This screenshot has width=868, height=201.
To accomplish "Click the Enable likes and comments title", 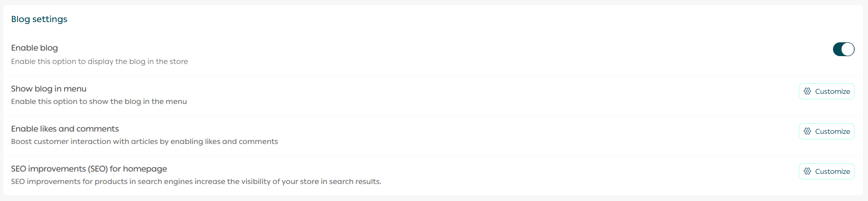I will pyautogui.click(x=65, y=129).
